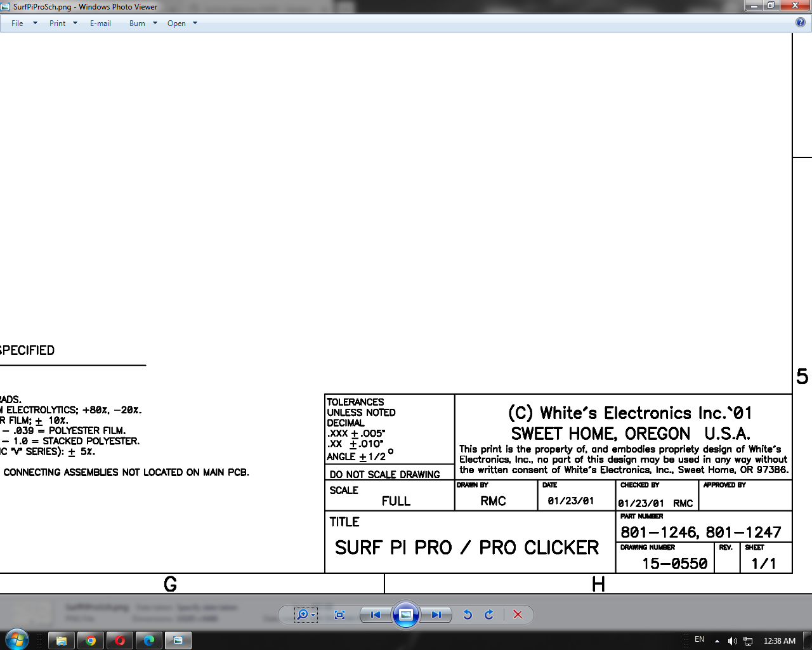812x650 pixels.
Task: Open the volume control in the tray
Action: tap(733, 641)
